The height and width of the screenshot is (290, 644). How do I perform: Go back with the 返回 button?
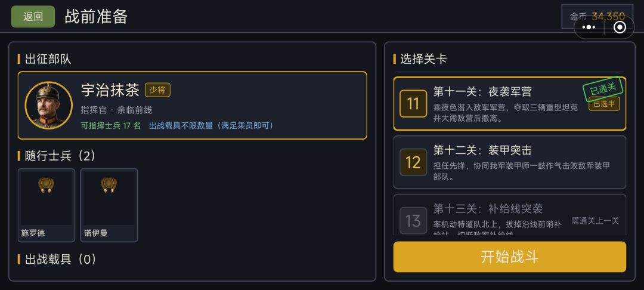pos(33,17)
